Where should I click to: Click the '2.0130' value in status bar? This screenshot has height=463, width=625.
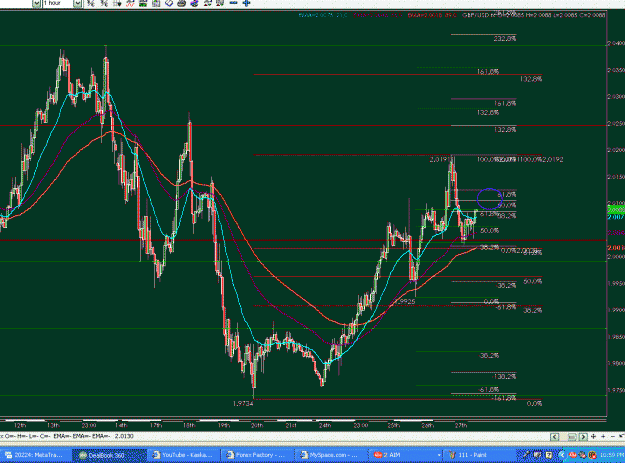(124, 436)
